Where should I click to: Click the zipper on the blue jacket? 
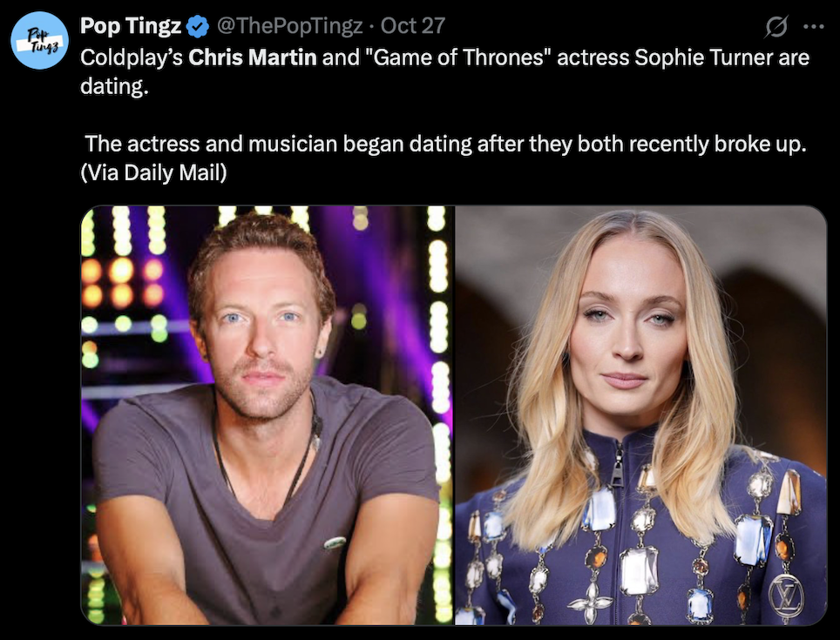[x=617, y=464]
